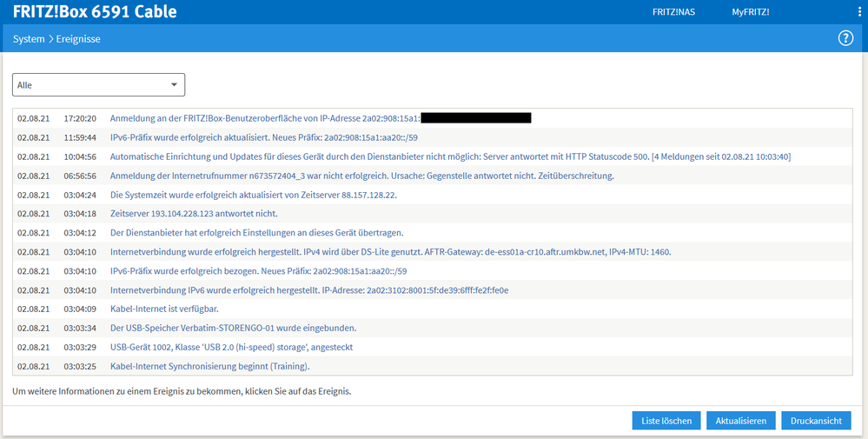The image size is (868, 439).
Task: Open the help question mark icon
Action: point(845,38)
